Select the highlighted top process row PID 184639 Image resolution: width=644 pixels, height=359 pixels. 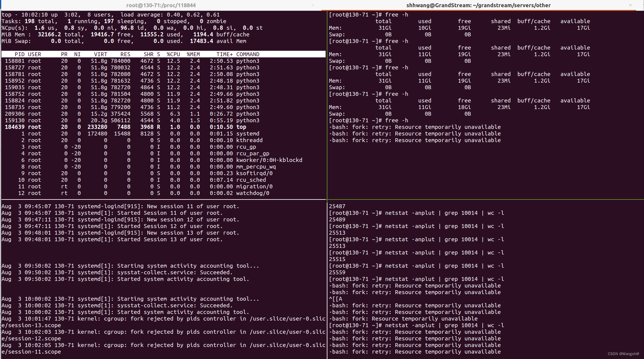(163, 127)
